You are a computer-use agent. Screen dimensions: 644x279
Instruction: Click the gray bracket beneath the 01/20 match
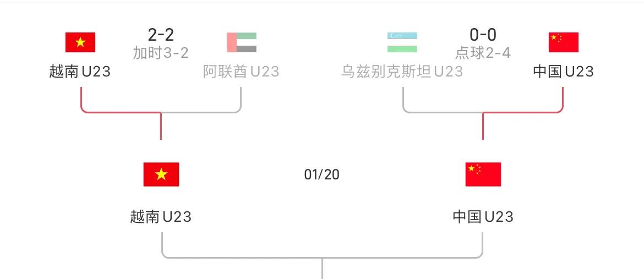pyautogui.click(x=322, y=257)
